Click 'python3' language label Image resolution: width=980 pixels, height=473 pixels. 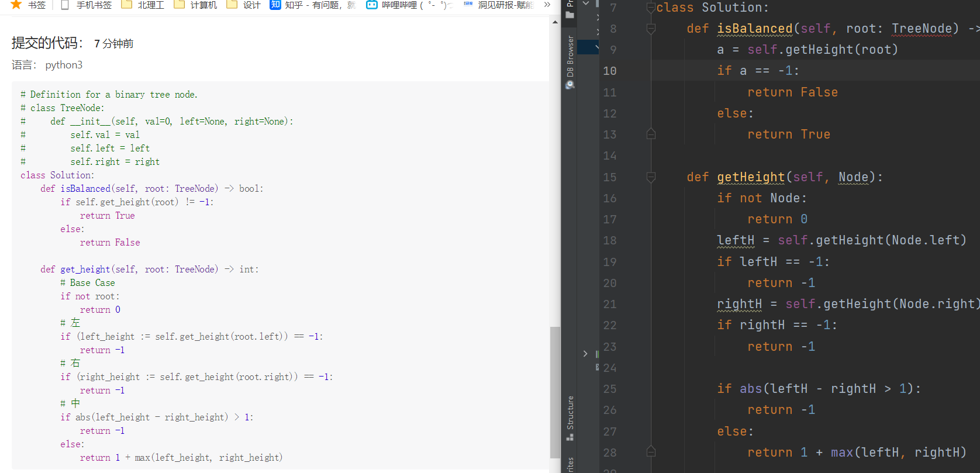(64, 65)
